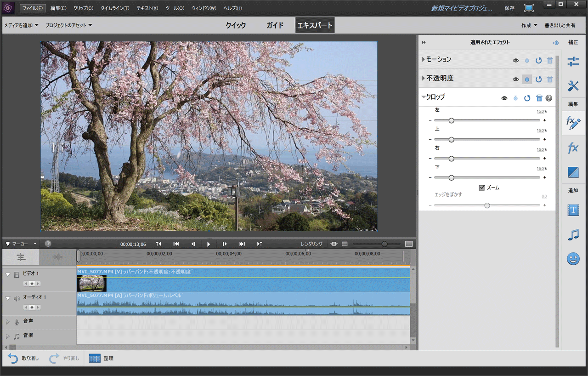
Task: Collapse the Applied Effects panel with double arrow
Action: tap(424, 42)
